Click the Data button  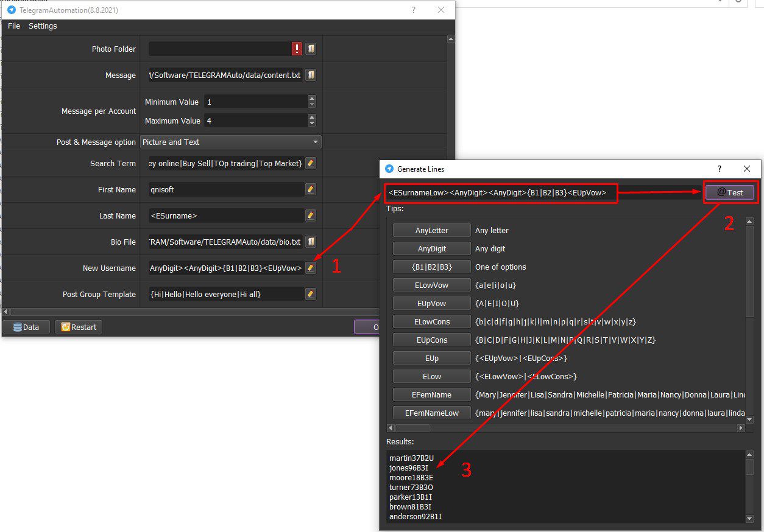pyautogui.click(x=26, y=327)
